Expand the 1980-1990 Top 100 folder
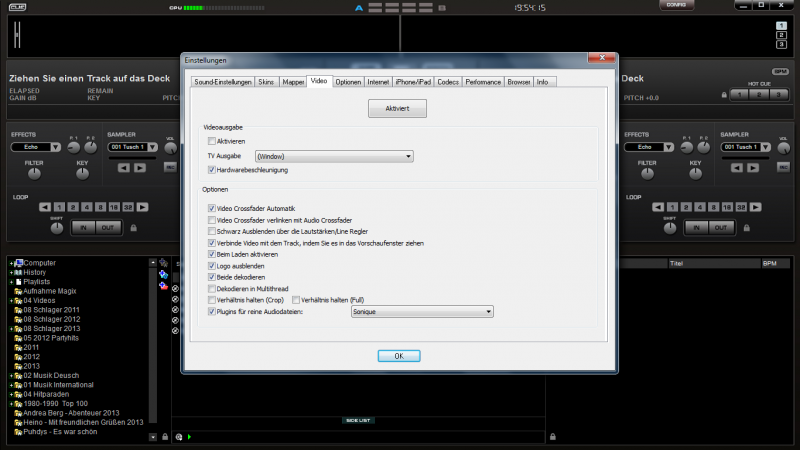 pos(11,404)
